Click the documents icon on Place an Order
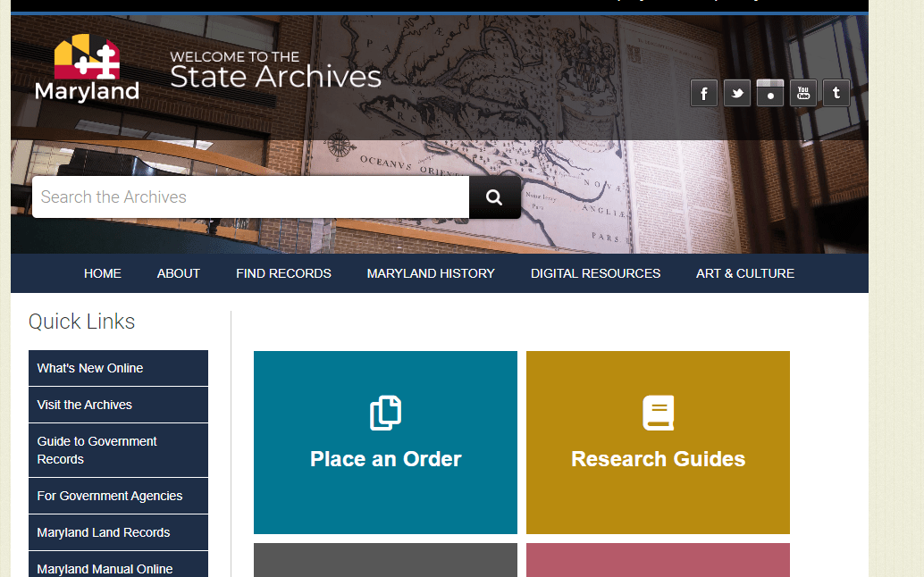The width and height of the screenshot is (924, 577). [x=385, y=413]
